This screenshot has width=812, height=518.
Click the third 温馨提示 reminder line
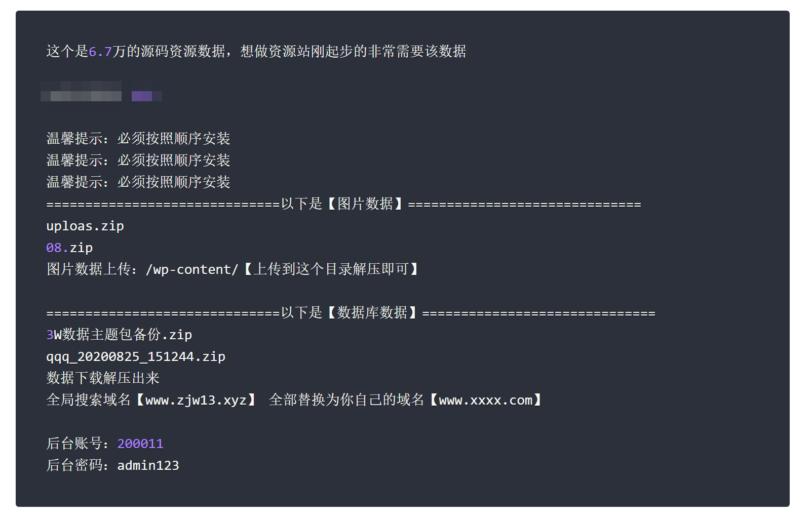pos(138,183)
